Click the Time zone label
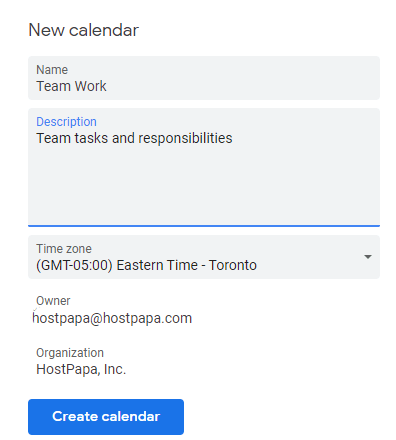Image resolution: width=396 pixels, height=440 pixels. click(64, 249)
